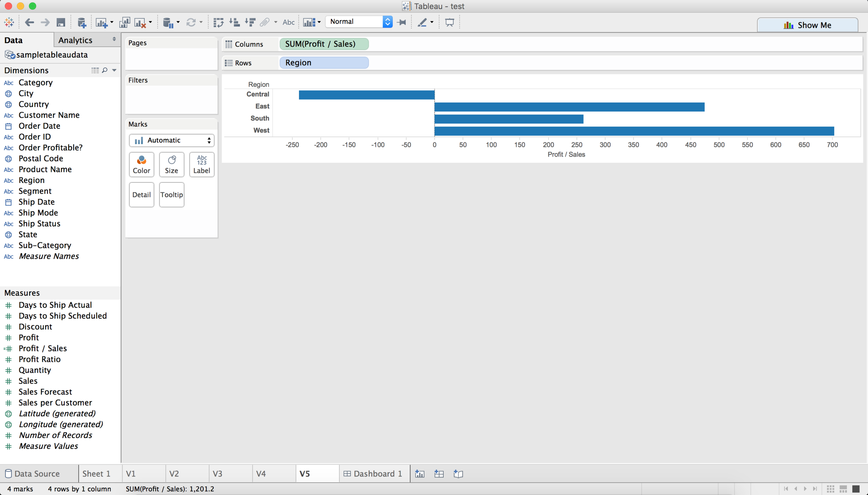Sort bars descending
Viewport: 868px width, 495px height.
[250, 22]
